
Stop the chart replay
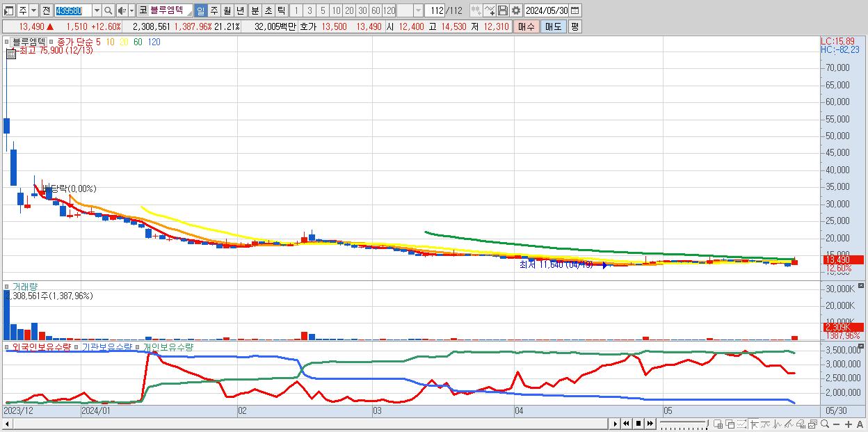638,424
